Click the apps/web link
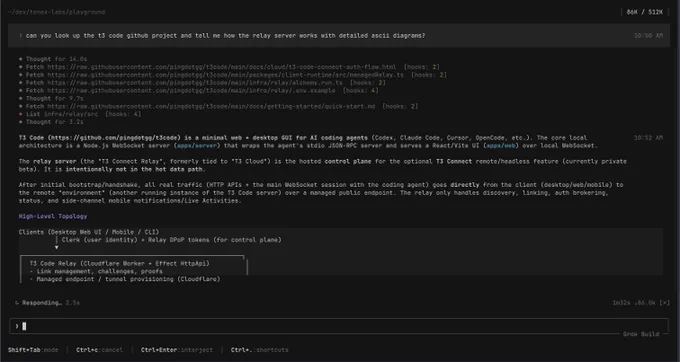This screenshot has height=362, width=680. pos(501,146)
